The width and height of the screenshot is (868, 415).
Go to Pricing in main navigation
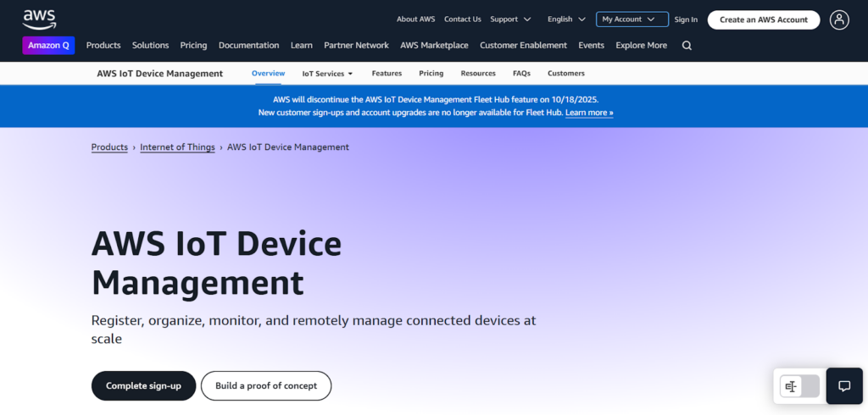tap(194, 46)
